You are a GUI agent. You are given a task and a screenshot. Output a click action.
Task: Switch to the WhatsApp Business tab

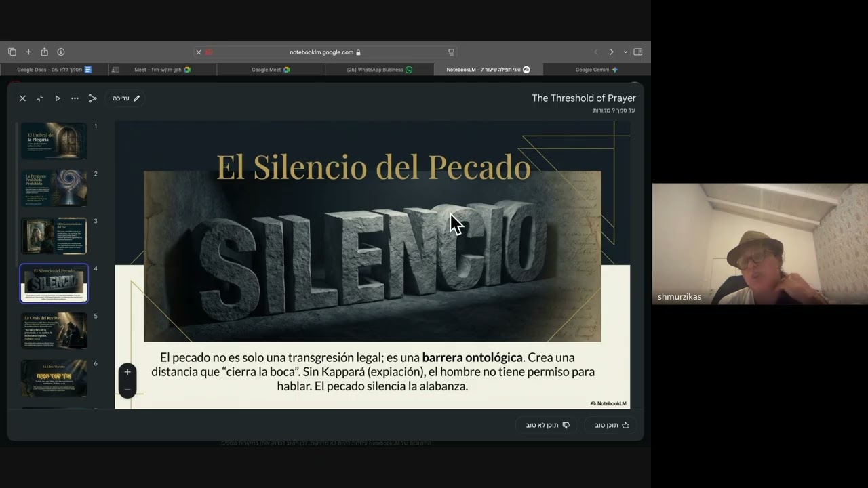click(380, 70)
